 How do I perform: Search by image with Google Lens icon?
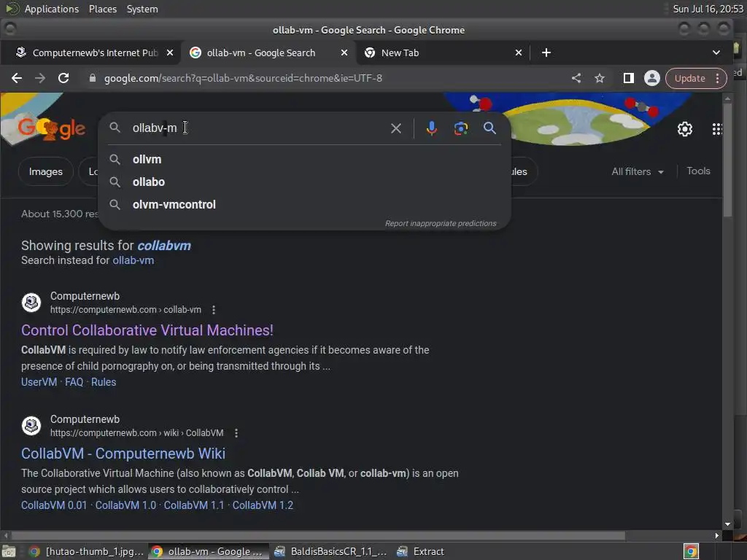(461, 128)
